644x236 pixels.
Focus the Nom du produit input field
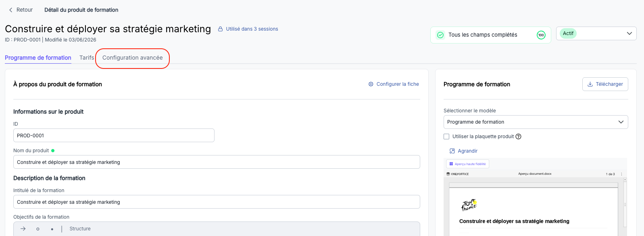coord(217,162)
